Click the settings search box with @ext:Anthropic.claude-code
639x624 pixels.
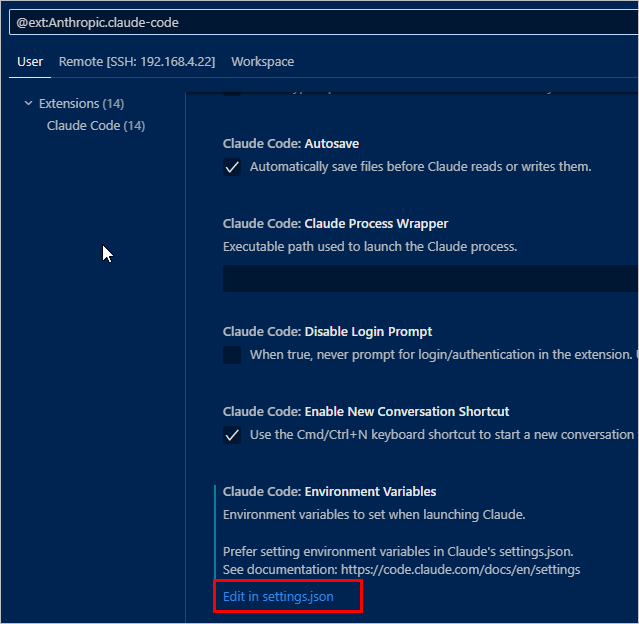[x=320, y=21]
